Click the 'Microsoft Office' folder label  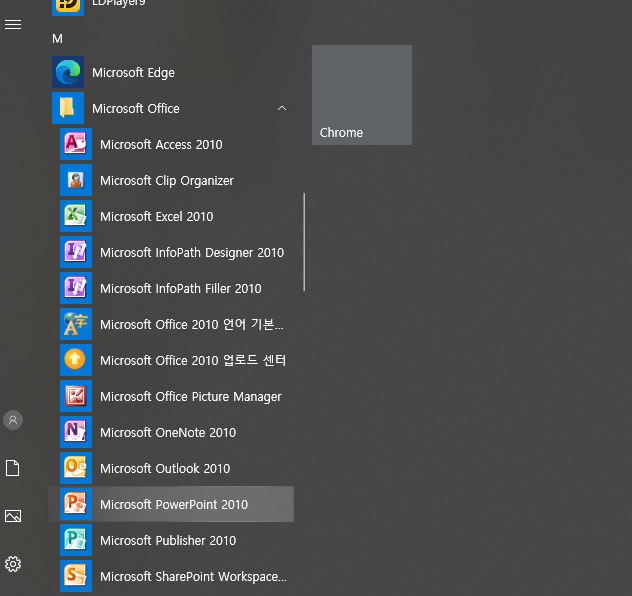(x=136, y=108)
